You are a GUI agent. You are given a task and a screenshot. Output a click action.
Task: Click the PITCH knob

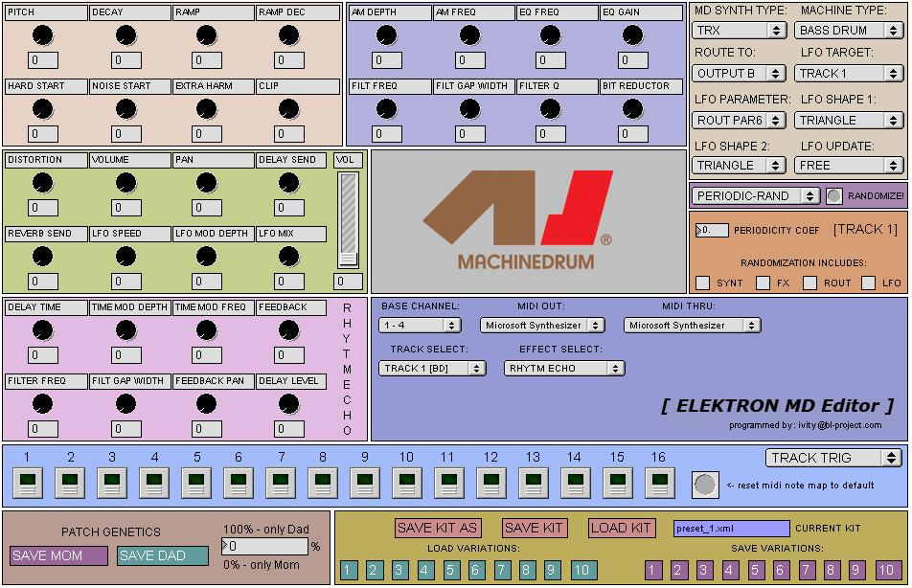click(42, 35)
